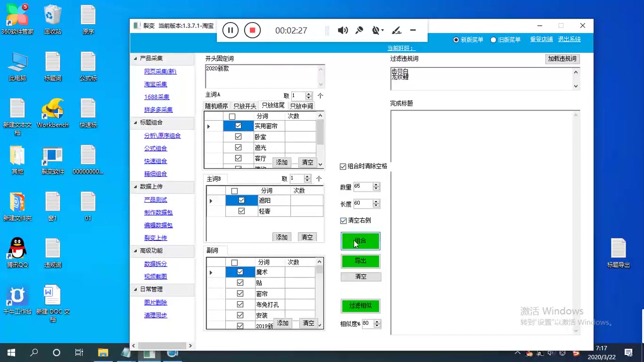The width and height of the screenshot is (644, 362).
Task: Select 违规词 text file on desktop
Action: click(53, 253)
